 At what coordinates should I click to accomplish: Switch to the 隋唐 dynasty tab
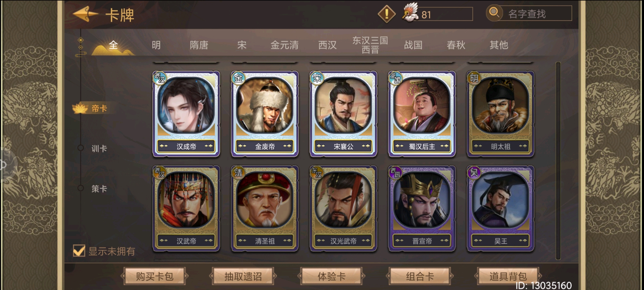pyautogui.click(x=199, y=45)
